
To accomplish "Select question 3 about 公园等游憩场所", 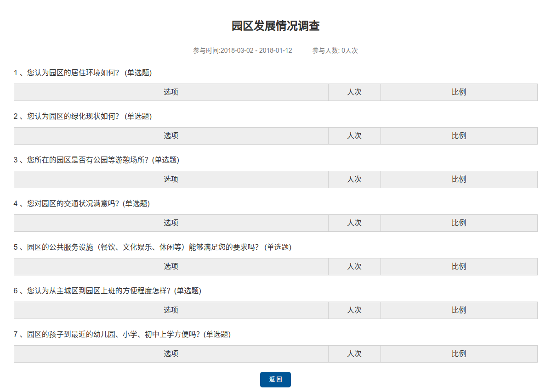I will 97,160.
